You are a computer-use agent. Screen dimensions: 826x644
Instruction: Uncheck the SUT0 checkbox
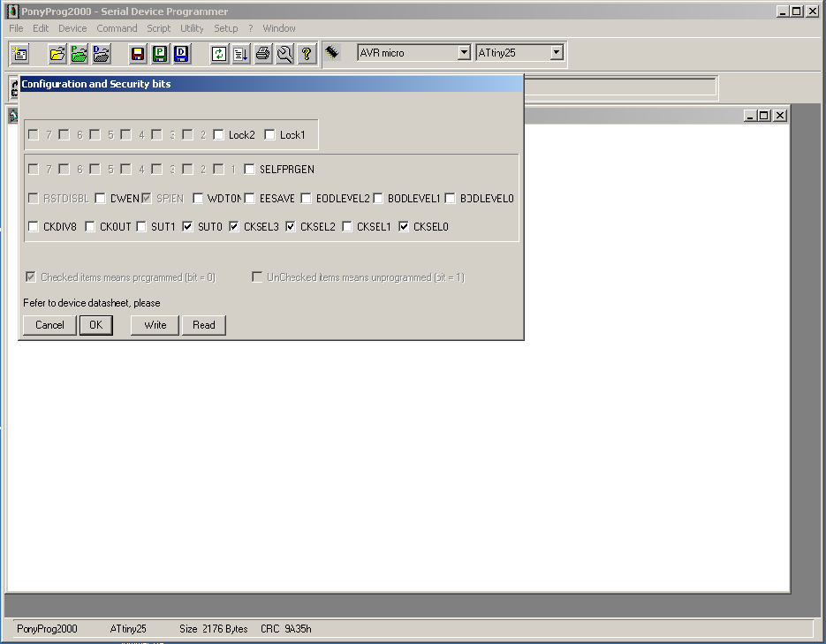point(187,226)
